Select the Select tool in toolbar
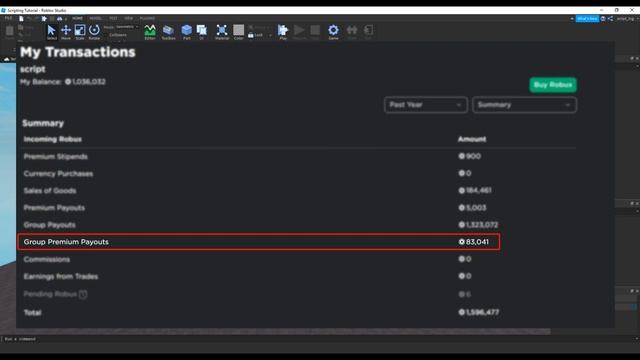Screen dimensions: 640x360 coord(51,32)
